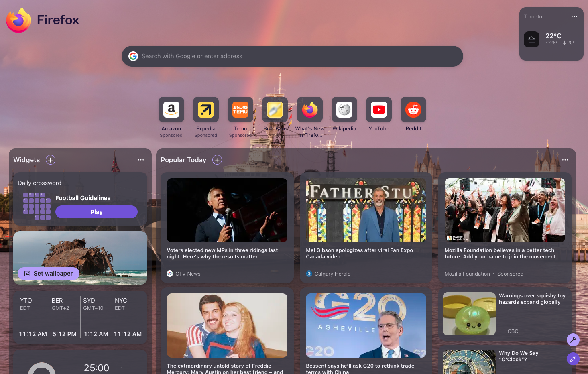The height and width of the screenshot is (374, 588).
Task: Click the Google search icon
Action: pyautogui.click(x=133, y=56)
